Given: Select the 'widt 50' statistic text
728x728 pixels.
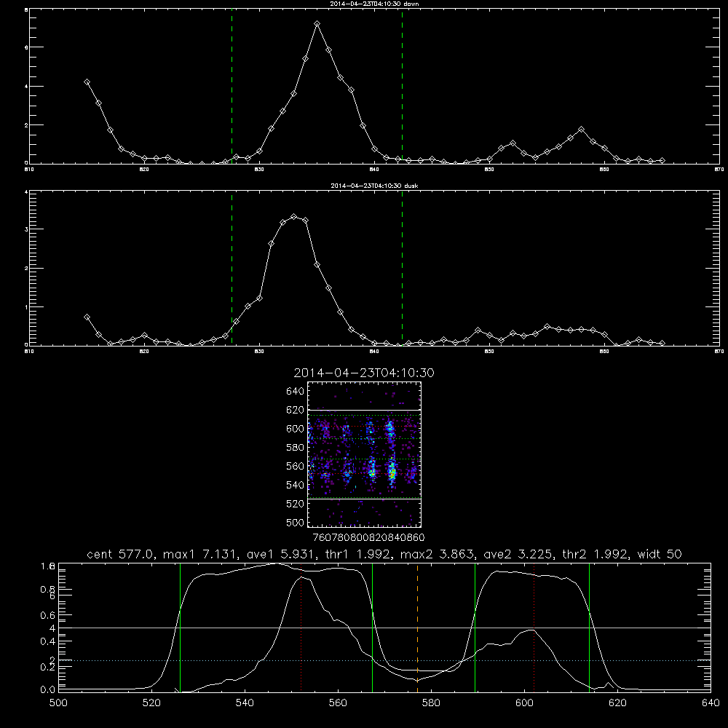Looking at the screenshot, I should tap(660, 554).
